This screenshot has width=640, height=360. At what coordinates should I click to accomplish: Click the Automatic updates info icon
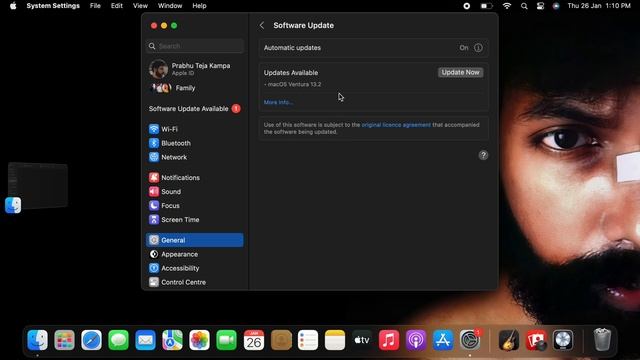pos(478,48)
